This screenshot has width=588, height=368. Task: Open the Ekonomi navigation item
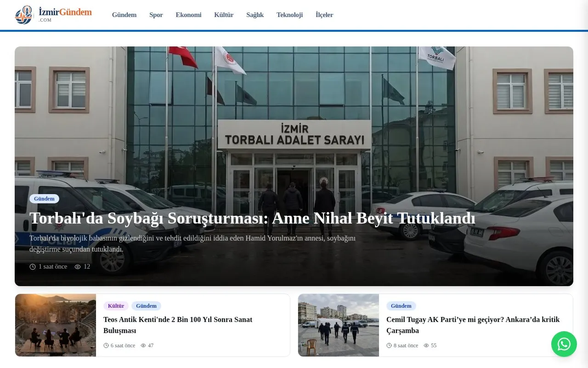pos(188,15)
